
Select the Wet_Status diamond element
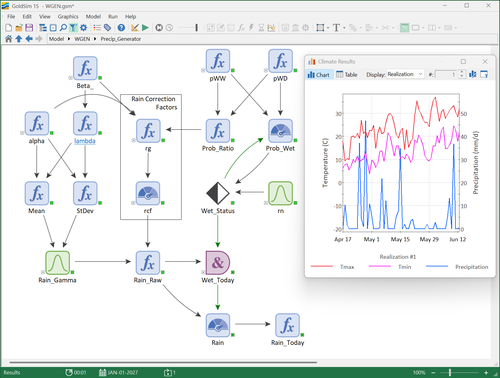click(x=218, y=193)
